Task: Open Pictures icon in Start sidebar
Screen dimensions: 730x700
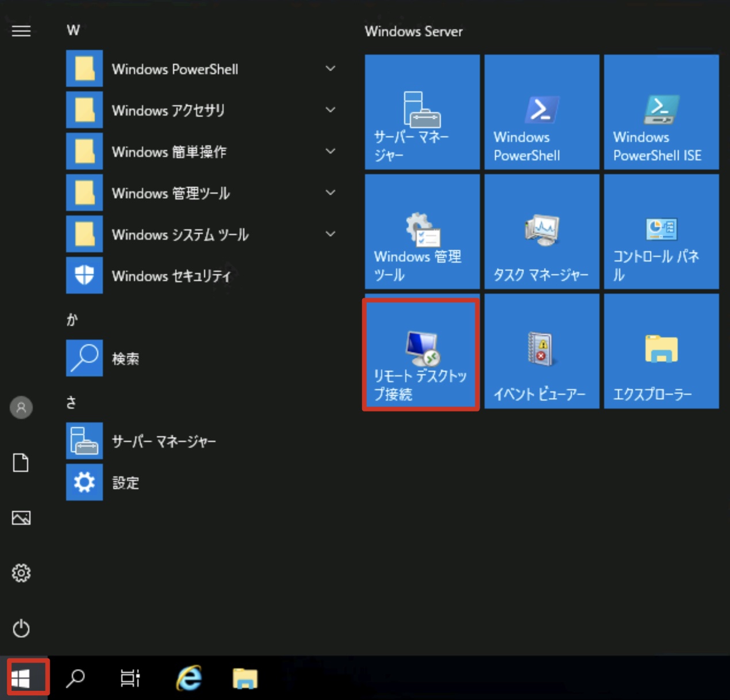Action: (x=21, y=518)
